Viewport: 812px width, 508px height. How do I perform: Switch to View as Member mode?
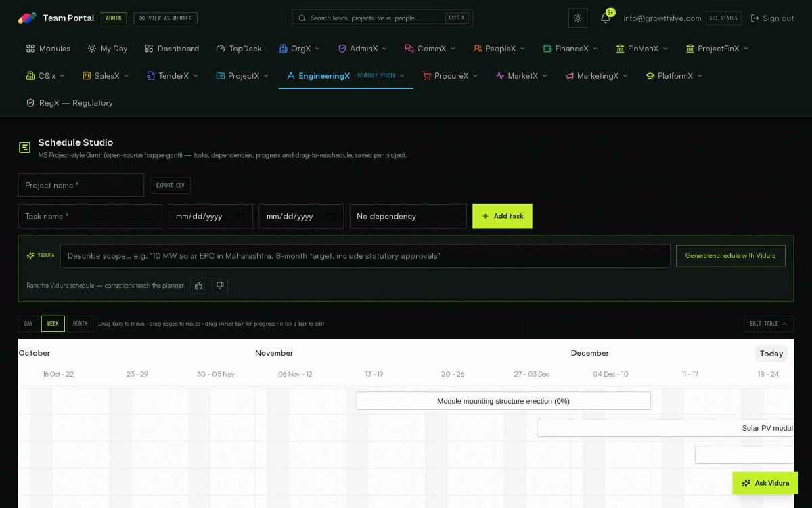coord(165,18)
